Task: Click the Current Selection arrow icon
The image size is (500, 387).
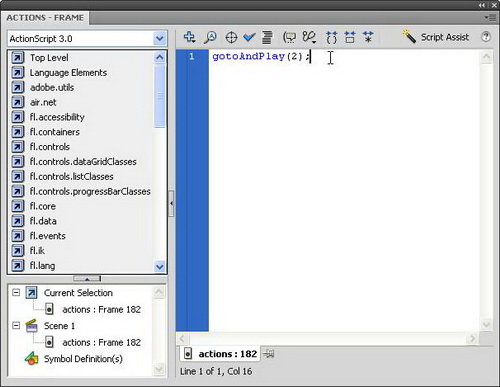Action: point(32,293)
